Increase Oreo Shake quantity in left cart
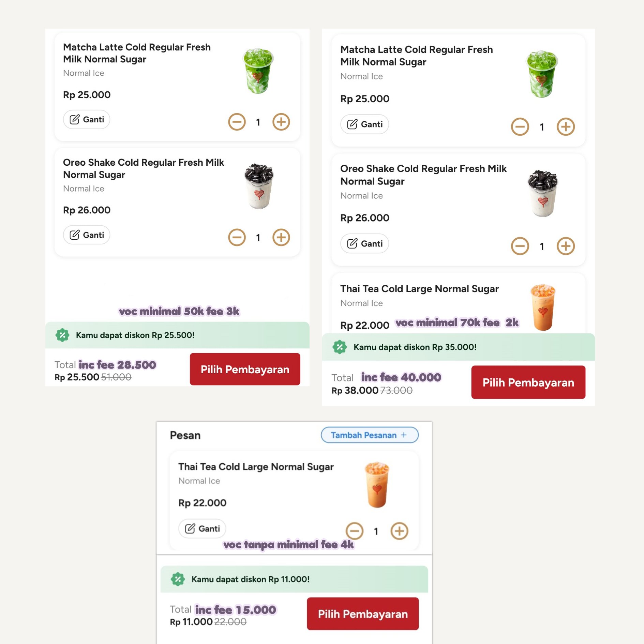 (281, 237)
